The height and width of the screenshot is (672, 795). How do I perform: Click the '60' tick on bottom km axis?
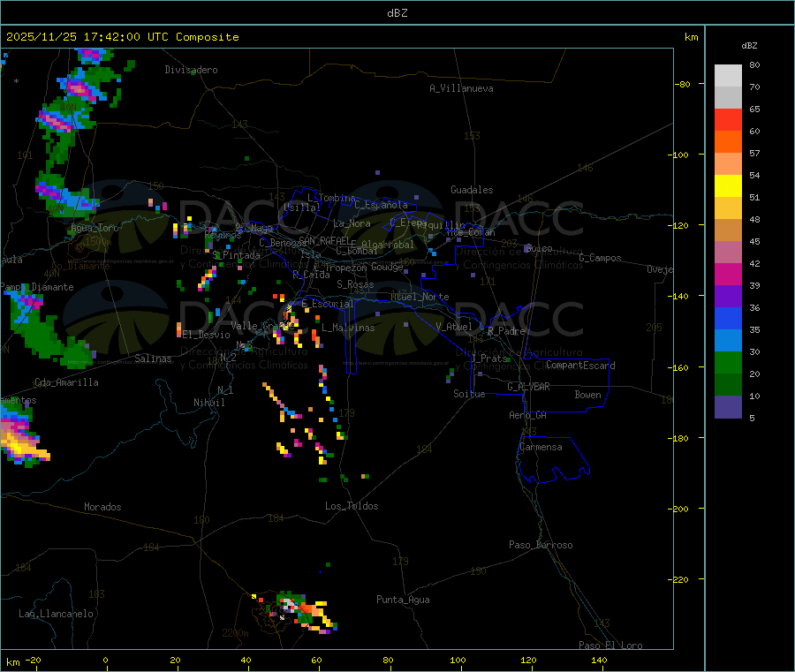tap(316, 660)
